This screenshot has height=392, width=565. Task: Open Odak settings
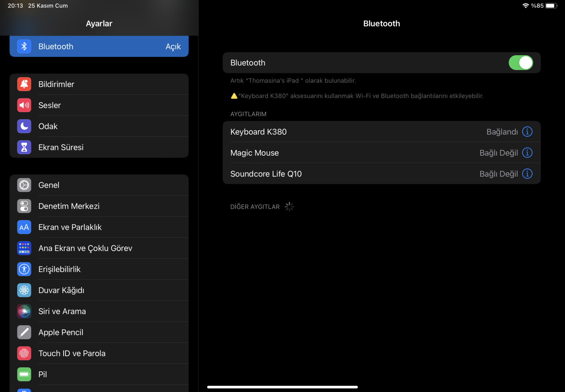(99, 126)
